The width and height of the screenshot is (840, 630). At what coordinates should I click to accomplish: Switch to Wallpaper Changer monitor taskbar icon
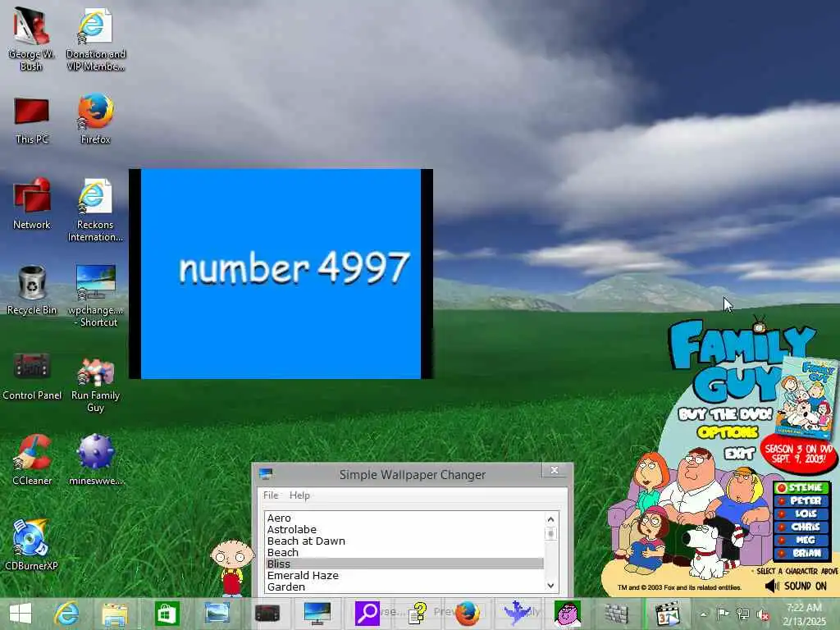point(317,614)
